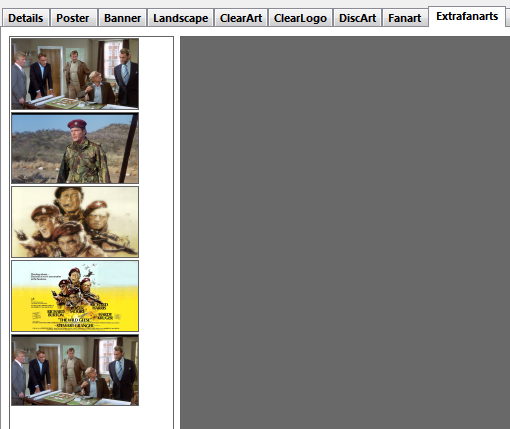Screen dimensions: 510x429
Task: Select the DiscArt tab
Action: 357,18
